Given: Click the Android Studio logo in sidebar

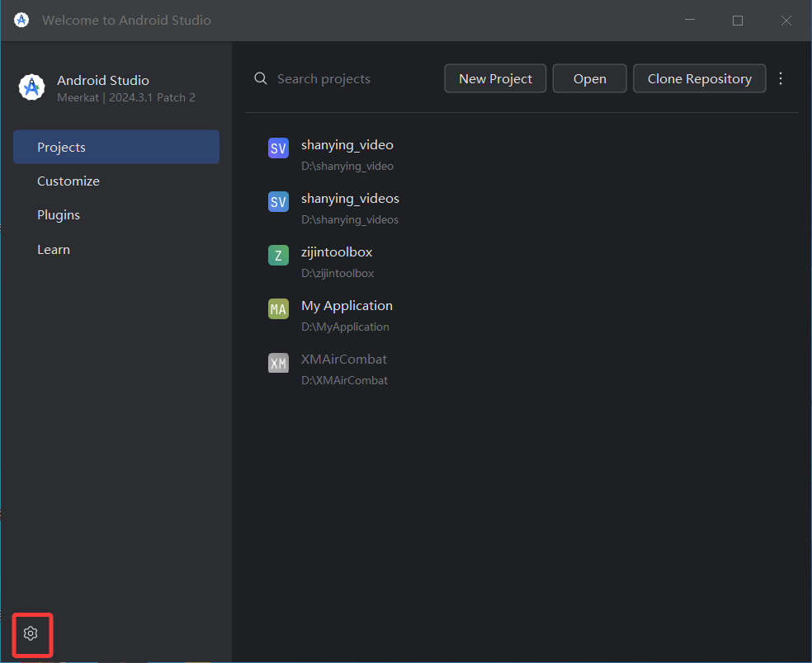Looking at the screenshot, I should point(31,87).
